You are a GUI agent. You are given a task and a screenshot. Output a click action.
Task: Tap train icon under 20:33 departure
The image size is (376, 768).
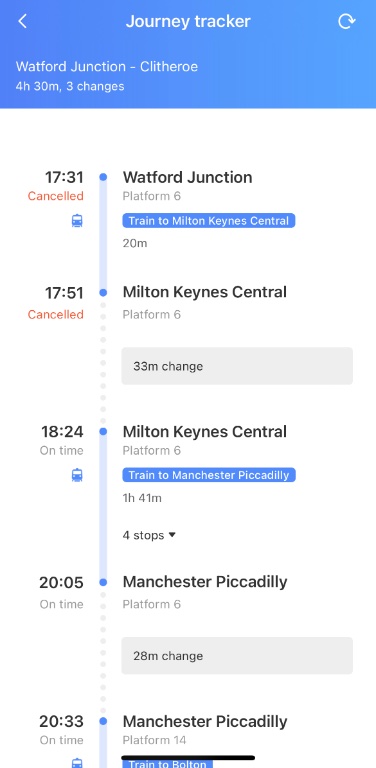point(77,763)
